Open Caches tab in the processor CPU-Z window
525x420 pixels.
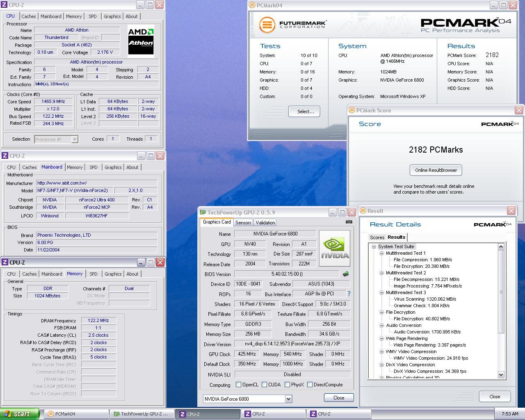(29, 16)
